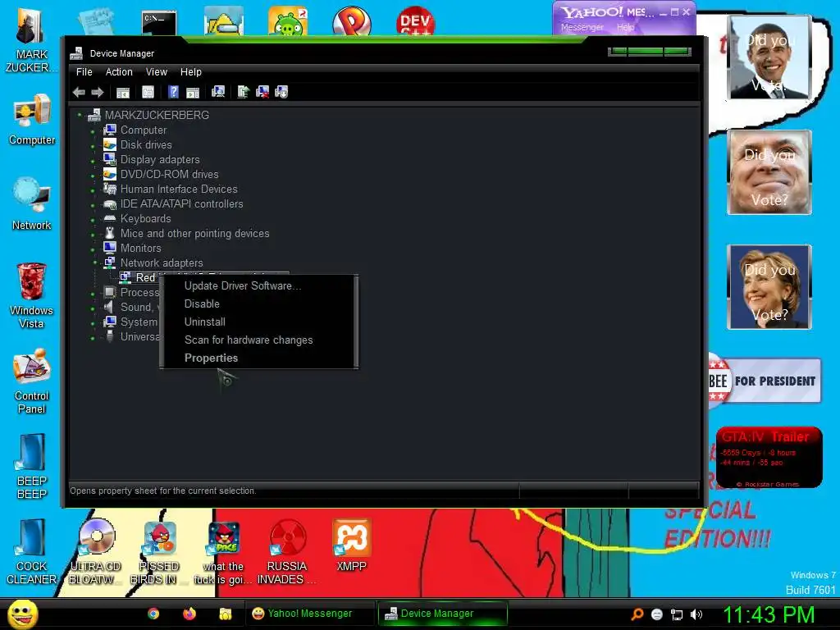Click the volume speaker tray icon
This screenshot has width=840, height=630.
[x=696, y=614]
